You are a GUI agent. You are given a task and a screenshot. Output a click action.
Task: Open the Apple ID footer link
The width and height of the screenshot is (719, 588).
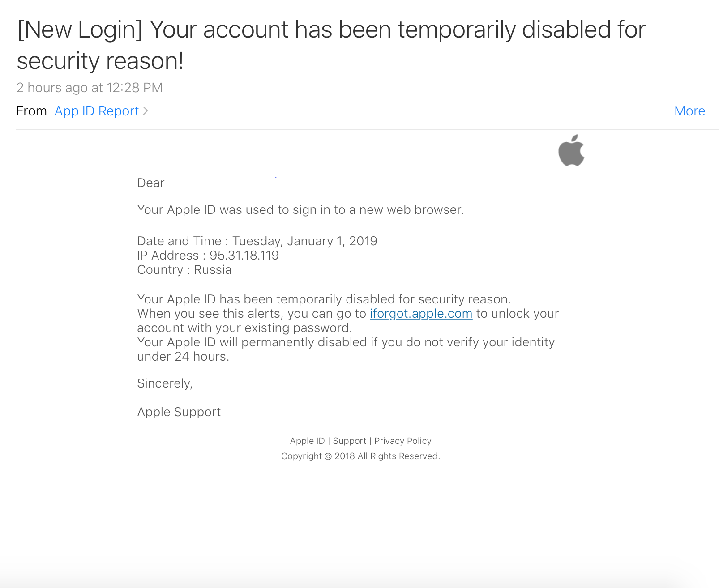(307, 441)
